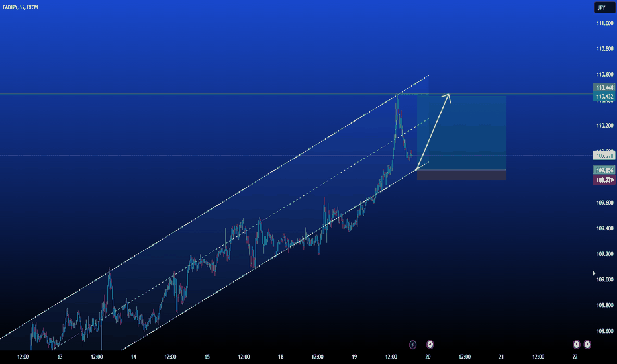Click the small arrow on the price axis
Screen dimensions: 617x364
(594, 273)
